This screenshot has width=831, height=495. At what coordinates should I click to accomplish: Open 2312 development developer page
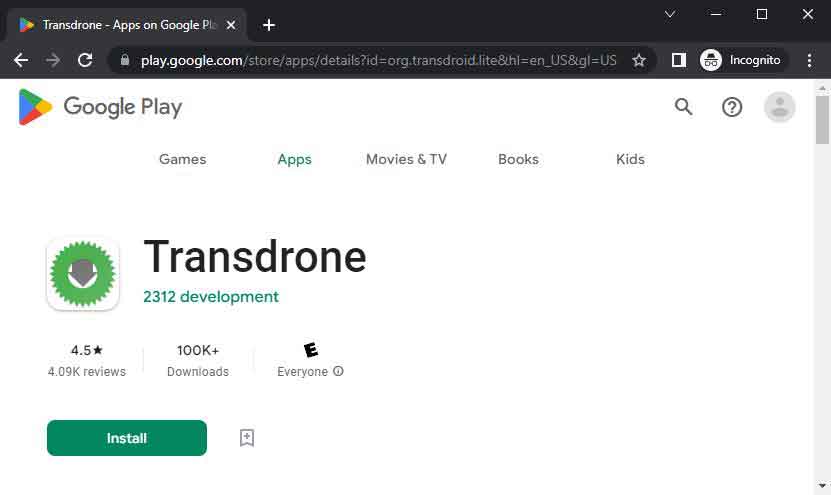click(211, 296)
